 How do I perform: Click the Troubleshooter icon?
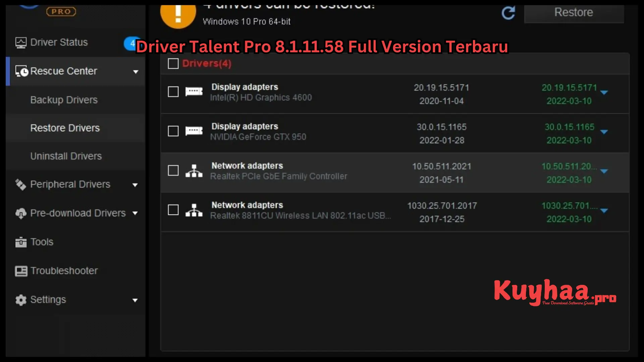point(20,270)
